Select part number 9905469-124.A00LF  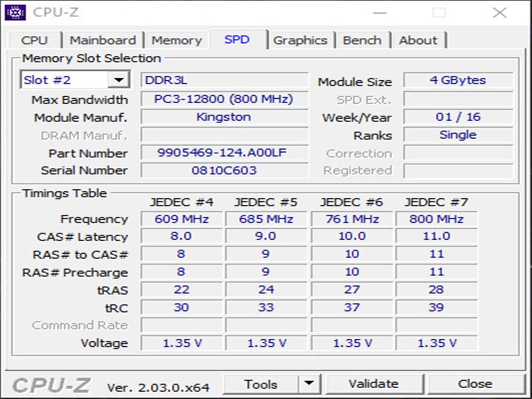(224, 153)
